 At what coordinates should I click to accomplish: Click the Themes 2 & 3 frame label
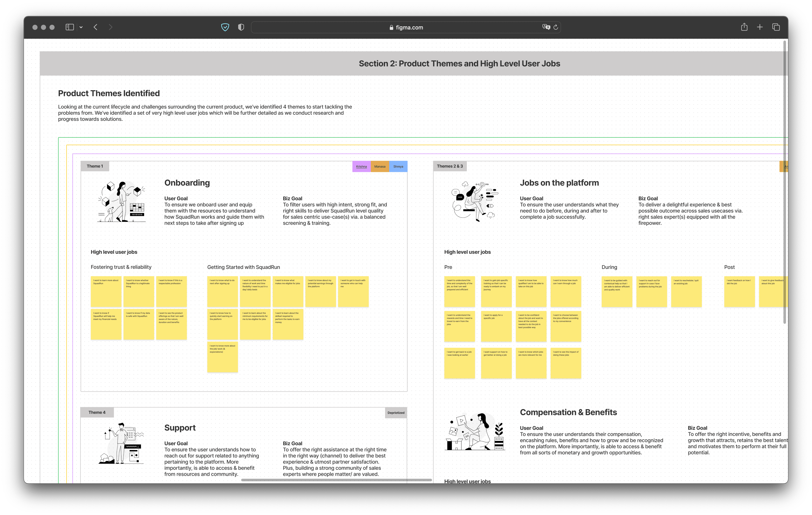pyautogui.click(x=450, y=166)
